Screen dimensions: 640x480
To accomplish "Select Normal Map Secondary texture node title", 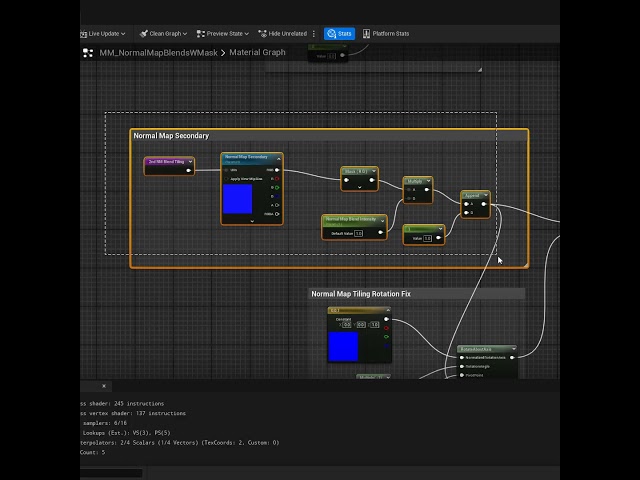I will point(247,158).
